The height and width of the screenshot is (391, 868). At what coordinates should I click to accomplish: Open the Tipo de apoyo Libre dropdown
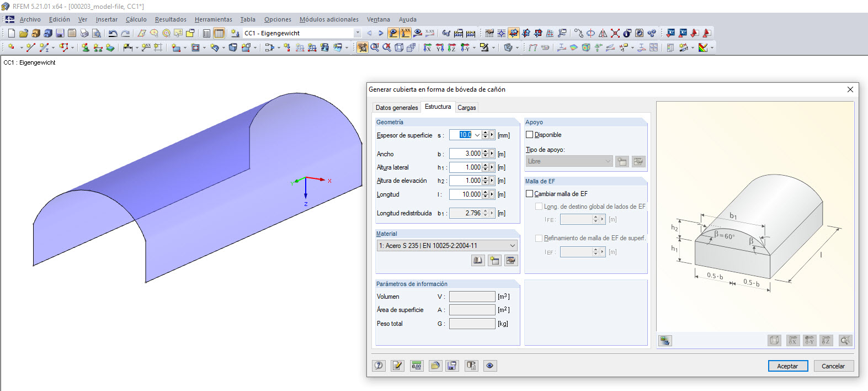point(608,161)
